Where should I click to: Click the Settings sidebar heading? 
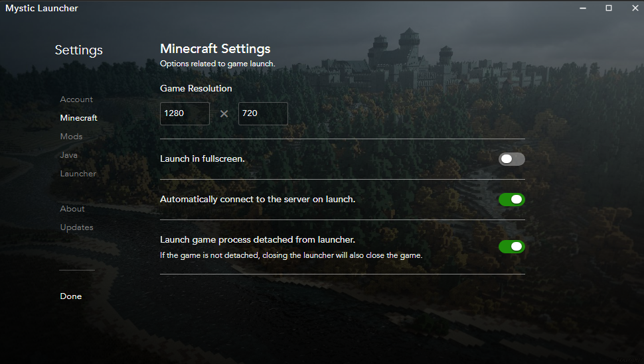(x=79, y=50)
